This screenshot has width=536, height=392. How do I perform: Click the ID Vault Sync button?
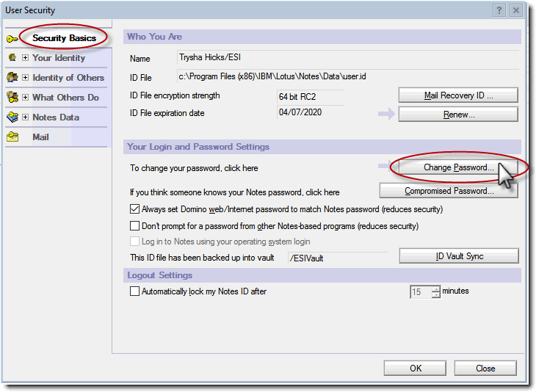pos(459,256)
